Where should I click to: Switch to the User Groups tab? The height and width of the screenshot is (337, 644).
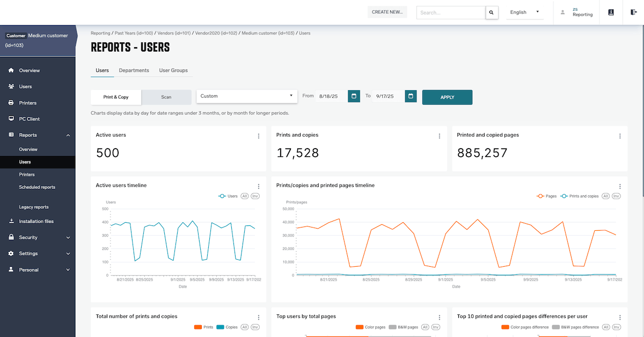[173, 70]
